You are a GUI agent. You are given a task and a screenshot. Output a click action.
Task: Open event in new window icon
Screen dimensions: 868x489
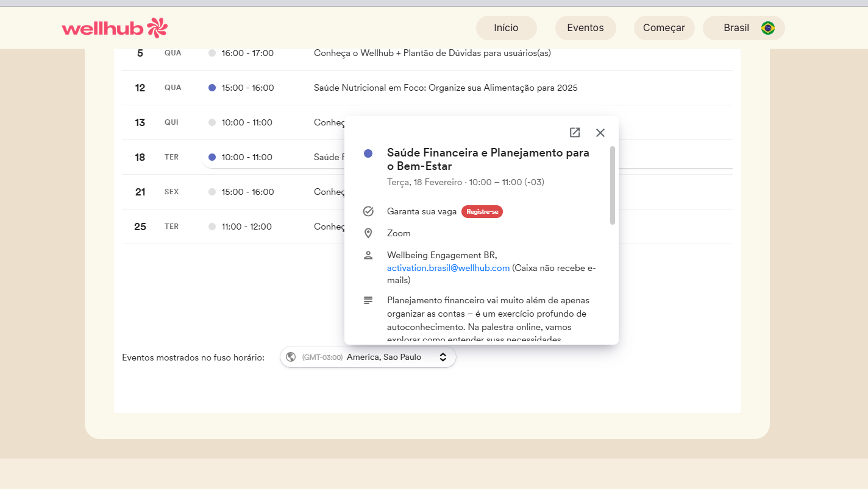pos(575,133)
